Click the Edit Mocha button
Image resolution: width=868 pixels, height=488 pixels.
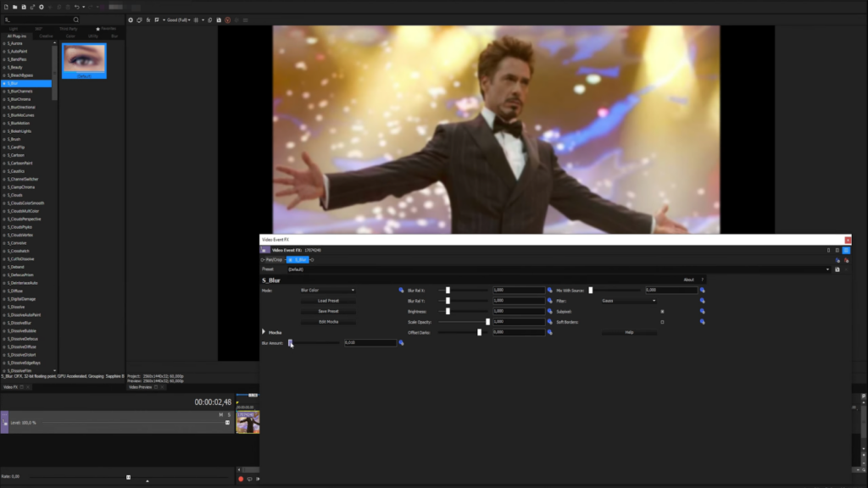328,322
